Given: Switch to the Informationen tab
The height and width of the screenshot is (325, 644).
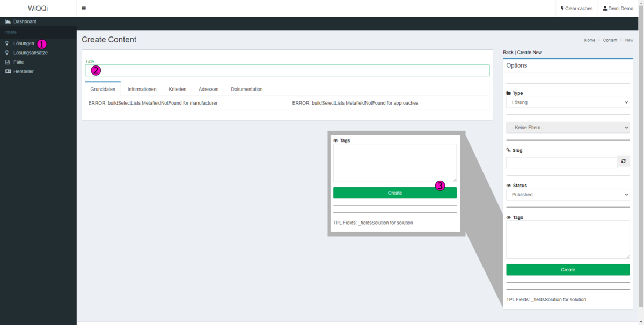Looking at the screenshot, I should click(x=142, y=89).
